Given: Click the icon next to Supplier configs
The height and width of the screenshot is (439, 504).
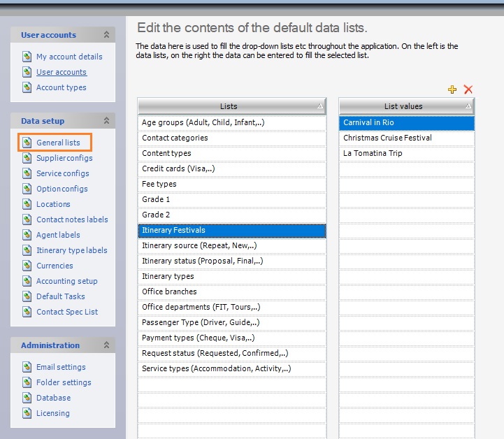Looking at the screenshot, I should coord(27,158).
